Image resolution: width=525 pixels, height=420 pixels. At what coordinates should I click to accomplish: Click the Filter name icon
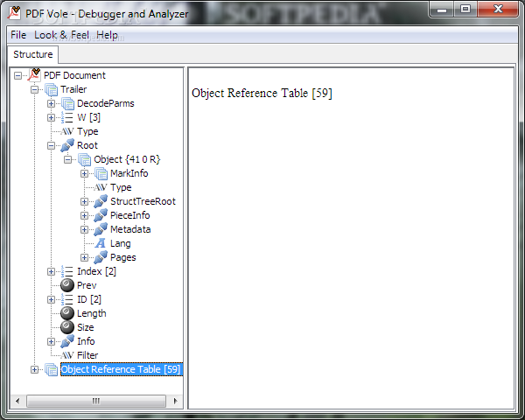click(x=67, y=355)
